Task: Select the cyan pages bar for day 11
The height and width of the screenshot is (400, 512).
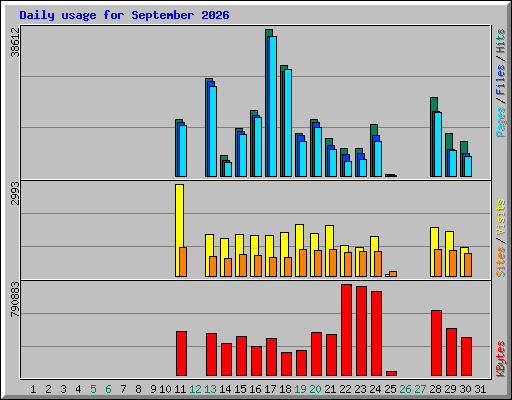Action: coord(183,151)
